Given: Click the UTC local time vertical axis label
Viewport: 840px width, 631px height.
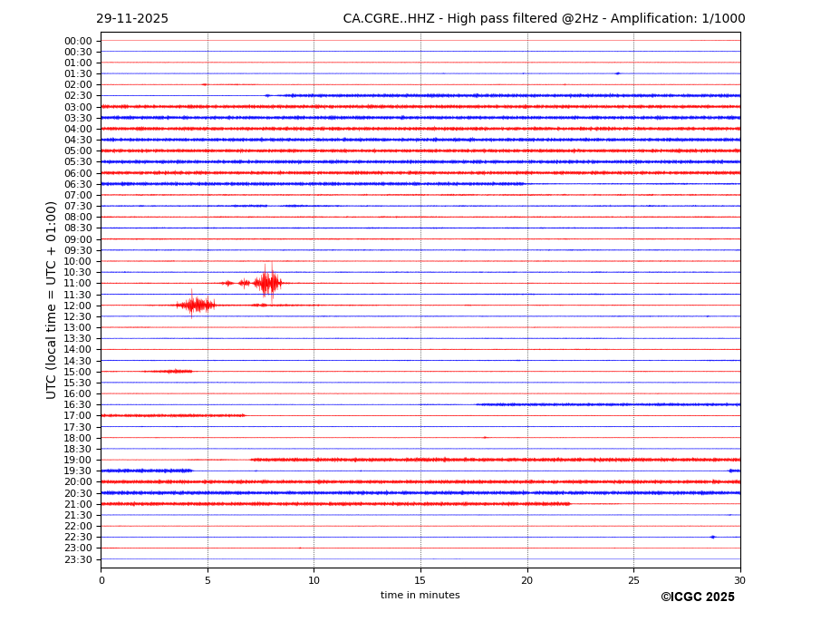Looking at the screenshot, I should (52, 299).
